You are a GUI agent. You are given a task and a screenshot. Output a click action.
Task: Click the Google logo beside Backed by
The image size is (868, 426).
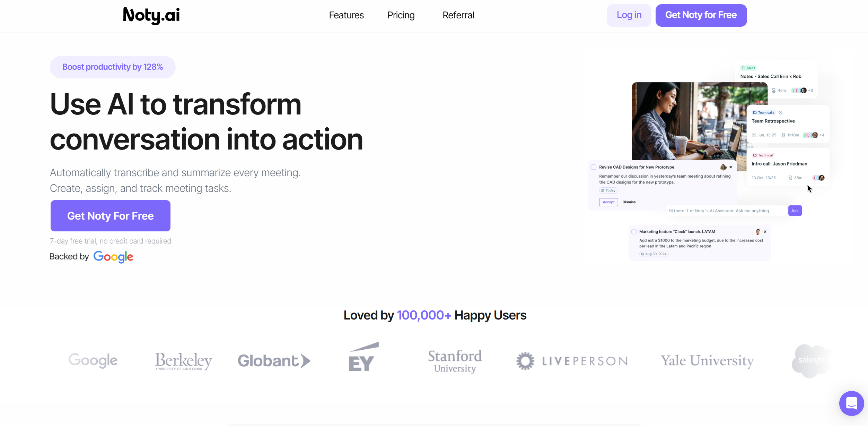point(113,257)
